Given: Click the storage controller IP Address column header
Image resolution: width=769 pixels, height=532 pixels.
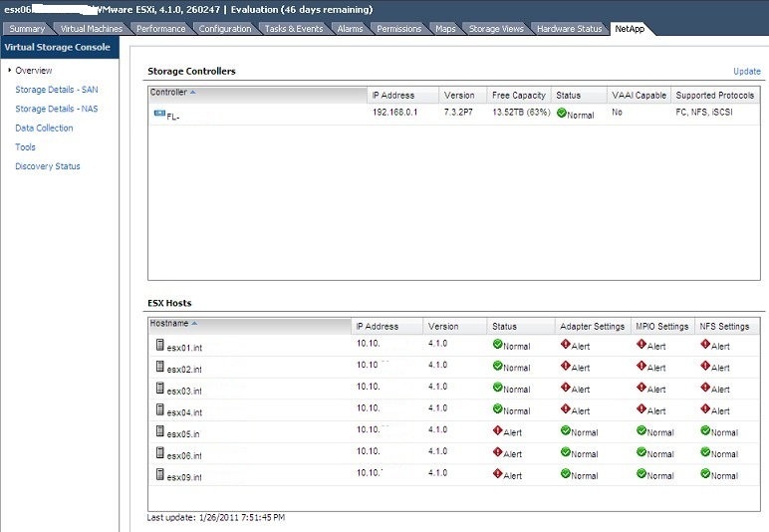Looking at the screenshot, I should pyautogui.click(x=402, y=95).
